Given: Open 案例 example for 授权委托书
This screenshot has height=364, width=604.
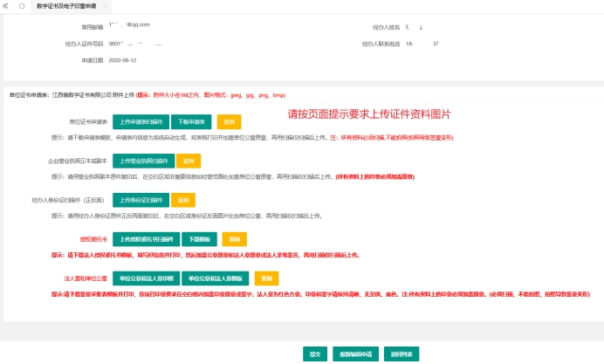Looking at the screenshot, I should coord(235,239).
